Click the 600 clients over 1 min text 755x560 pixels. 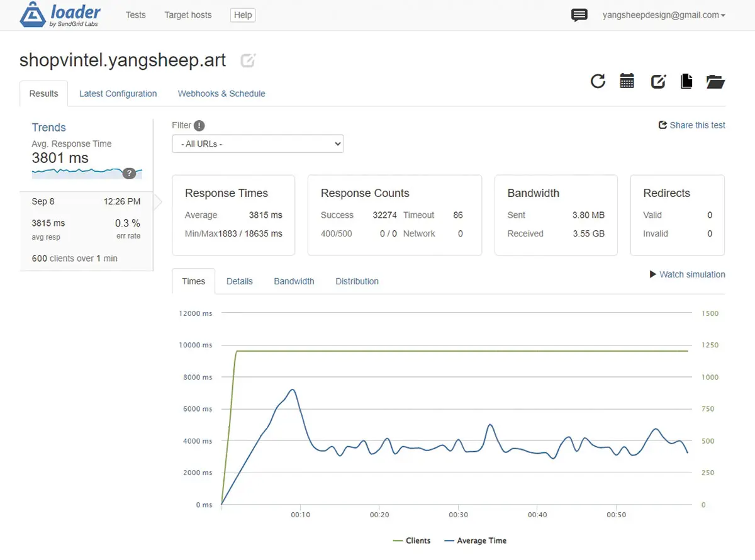[x=74, y=259]
